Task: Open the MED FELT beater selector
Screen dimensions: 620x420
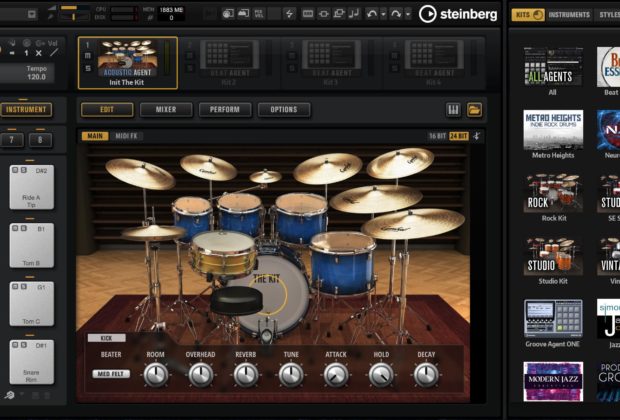Action: (x=111, y=374)
